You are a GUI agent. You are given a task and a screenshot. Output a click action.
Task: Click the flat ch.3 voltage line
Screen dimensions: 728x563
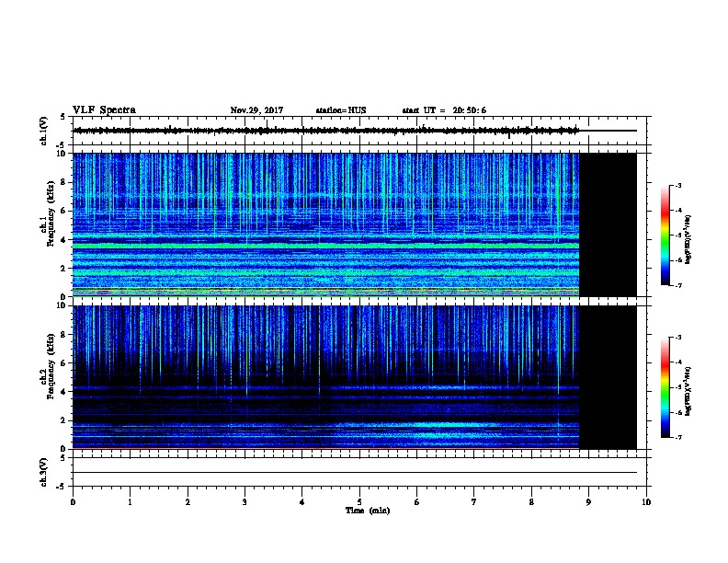(355, 473)
